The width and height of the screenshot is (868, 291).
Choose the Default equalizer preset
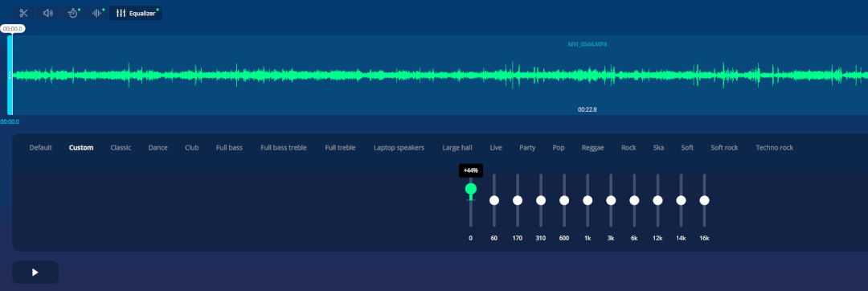coord(40,148)
